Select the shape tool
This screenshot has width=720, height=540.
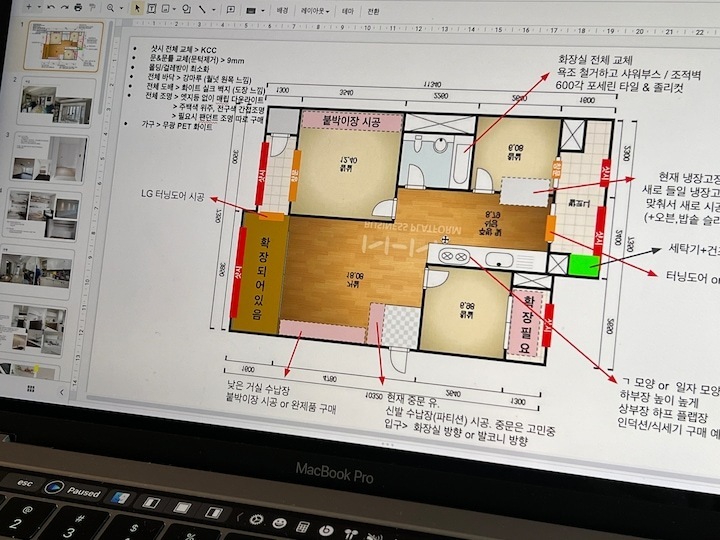(x=186, y=9)
